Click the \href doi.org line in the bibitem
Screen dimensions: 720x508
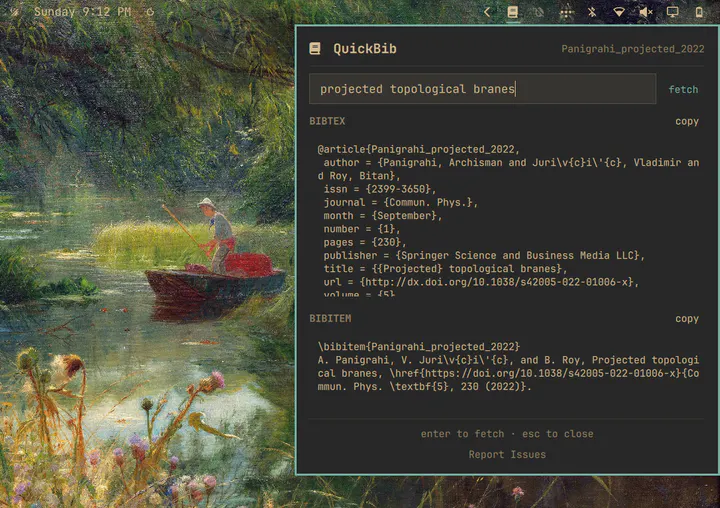(x=508, y=373)
